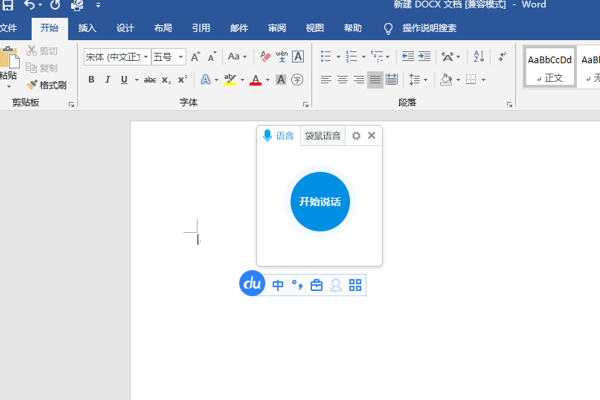This screenshot has width=600, height=400.
Task: Click the Decrease Font Size icon
Action: [x=212, y=57]
